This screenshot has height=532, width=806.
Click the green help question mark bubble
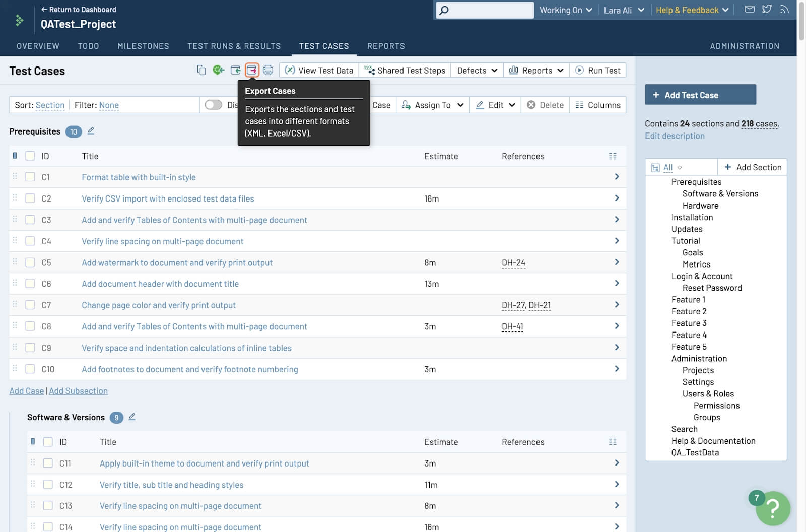(773, 508)
